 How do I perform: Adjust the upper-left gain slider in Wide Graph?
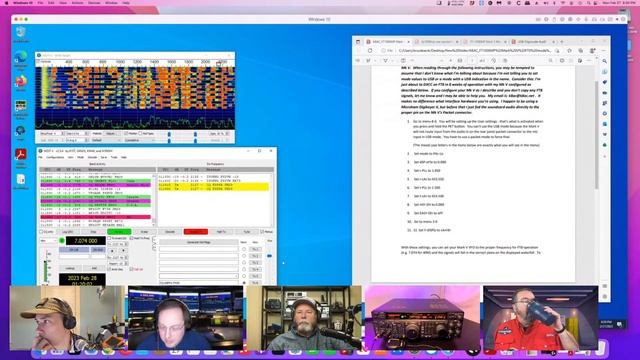tap(169, 134)
